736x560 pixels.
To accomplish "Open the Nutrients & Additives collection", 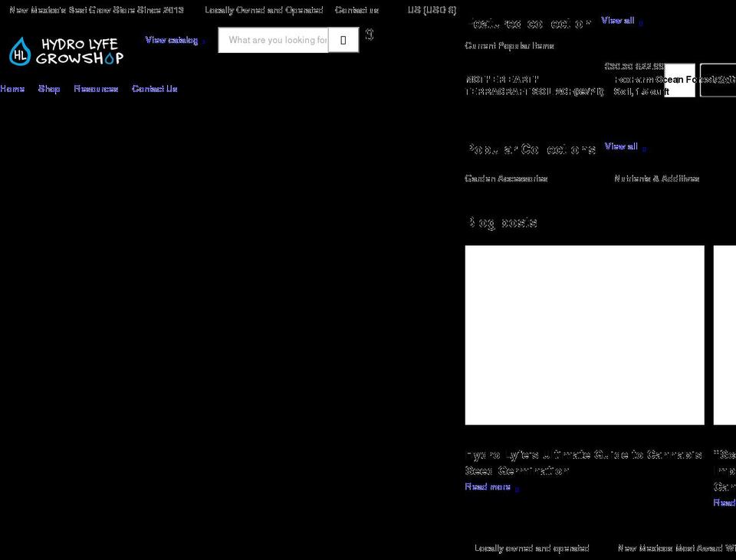I will 657,178.
